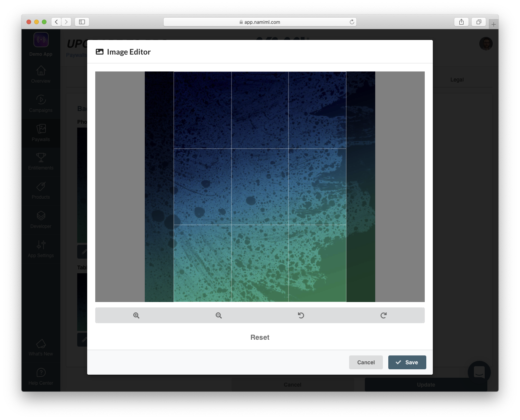The height and width of the screenshot is (420, 520).
Task: Rotate the image counter-clockwise
Action: tap(301, 315)
